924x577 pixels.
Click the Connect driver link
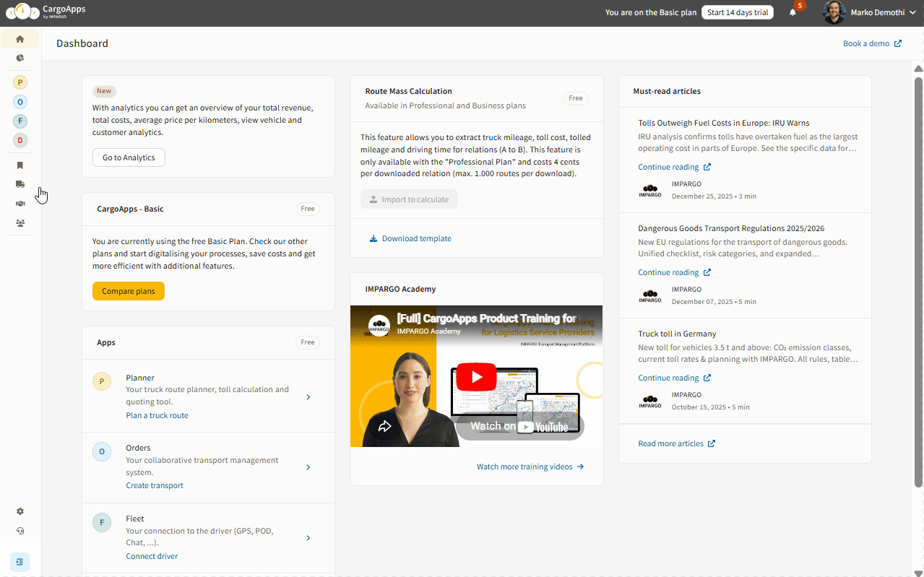152,556
